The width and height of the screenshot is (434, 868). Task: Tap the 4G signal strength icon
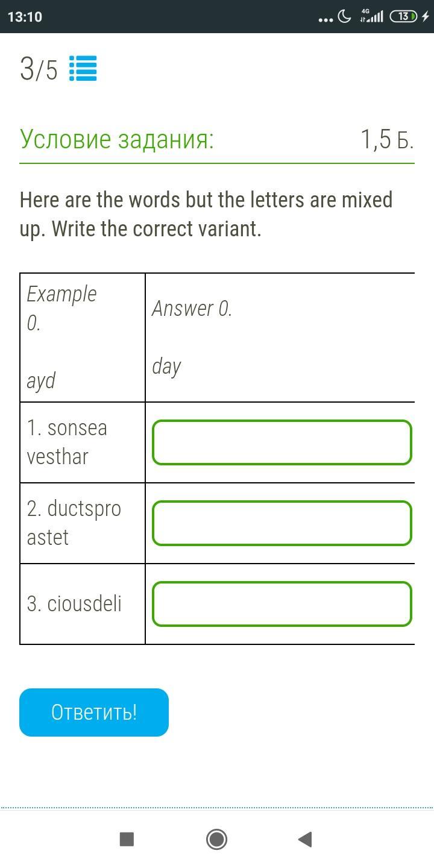(371, 16)
